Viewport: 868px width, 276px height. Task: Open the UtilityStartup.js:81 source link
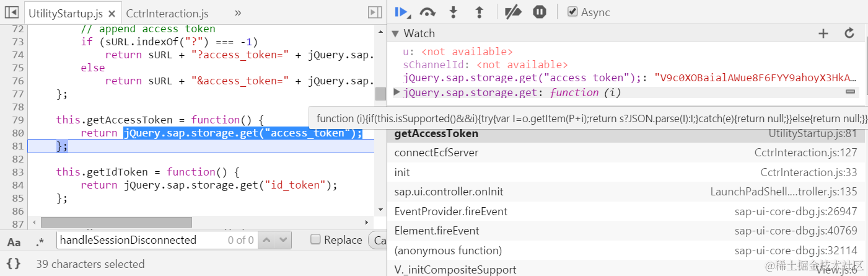pyautogui.click(x=813, y=133)
